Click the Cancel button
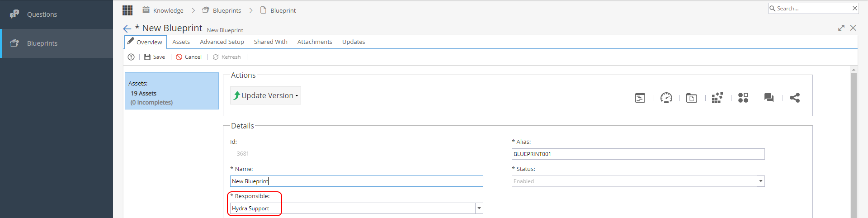 click(189, 57)
